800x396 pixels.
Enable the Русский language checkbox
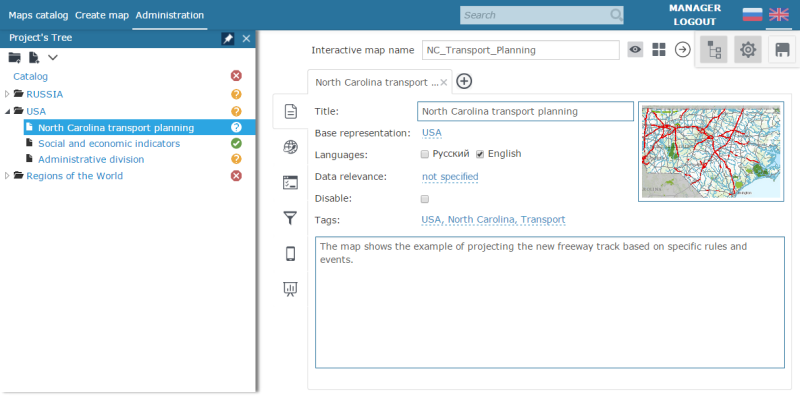pos(424,154)
